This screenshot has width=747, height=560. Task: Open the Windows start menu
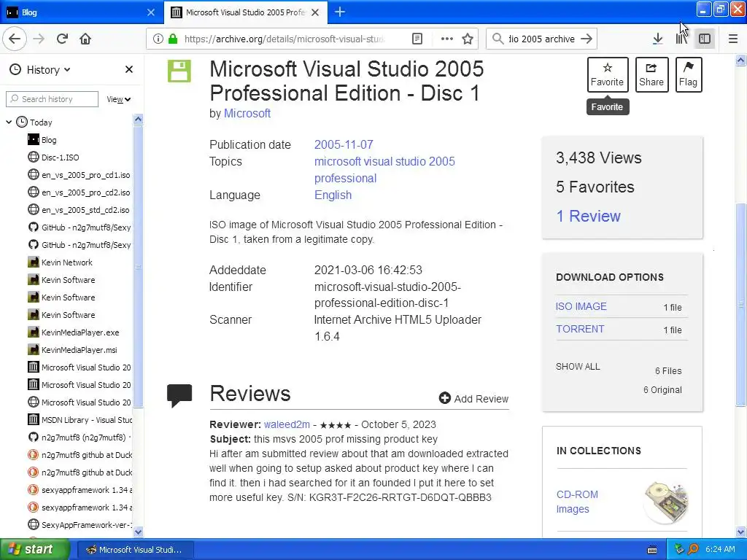click(x=35, y=549)
